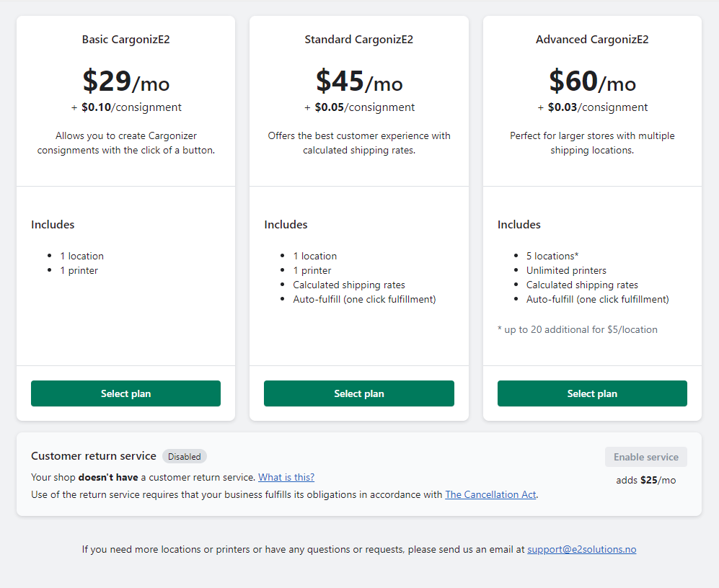Click the Customer return service heading
The image size is (719, 588).
click(94, 456)
